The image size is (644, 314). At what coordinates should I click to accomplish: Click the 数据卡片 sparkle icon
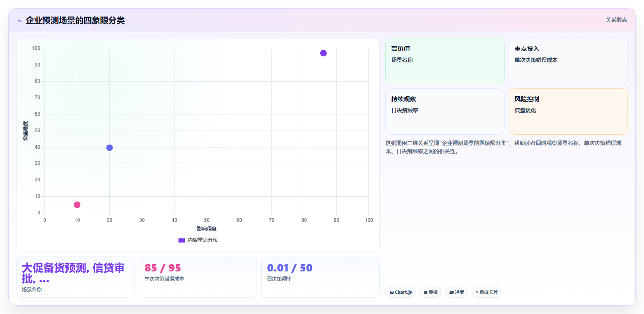pos(477,292)
